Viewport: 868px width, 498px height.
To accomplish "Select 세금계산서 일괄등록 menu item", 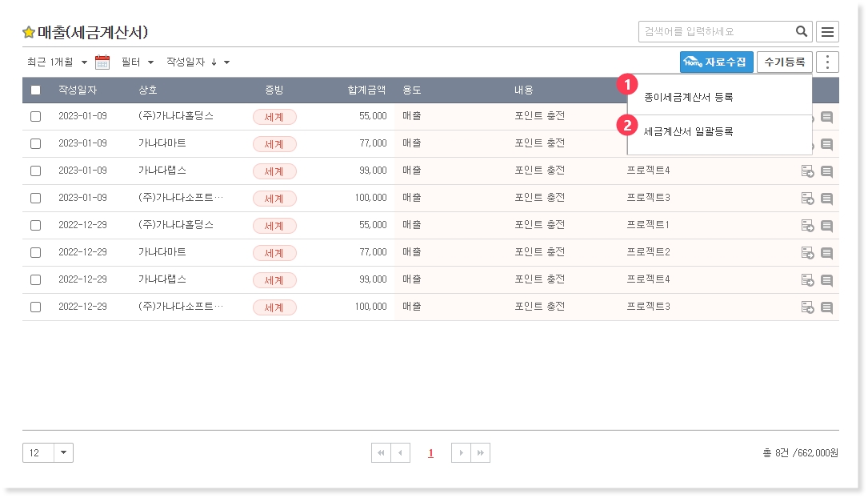I will click(688, 131).
